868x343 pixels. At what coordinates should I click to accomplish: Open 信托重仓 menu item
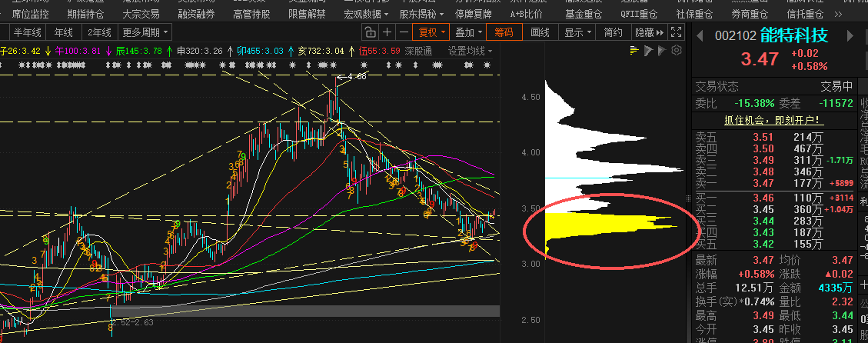point(805,14)
